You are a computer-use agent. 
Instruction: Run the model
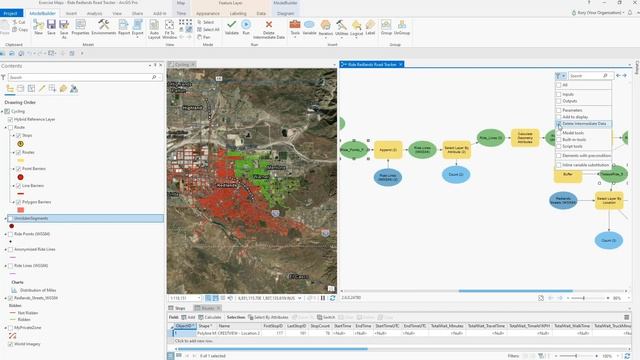coord(246,27)
